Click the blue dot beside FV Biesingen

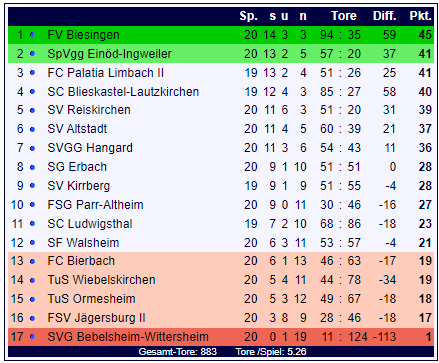tap(32, 34)
